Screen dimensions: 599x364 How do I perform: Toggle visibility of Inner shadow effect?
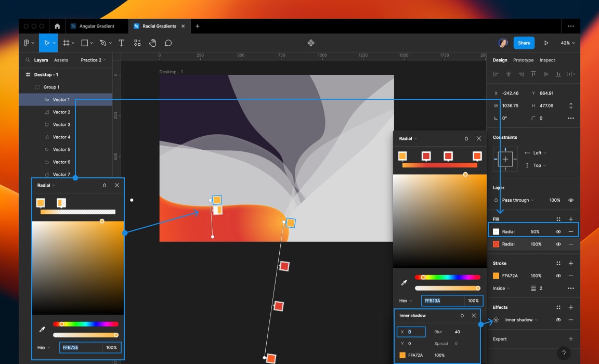(x=558, y=320)
